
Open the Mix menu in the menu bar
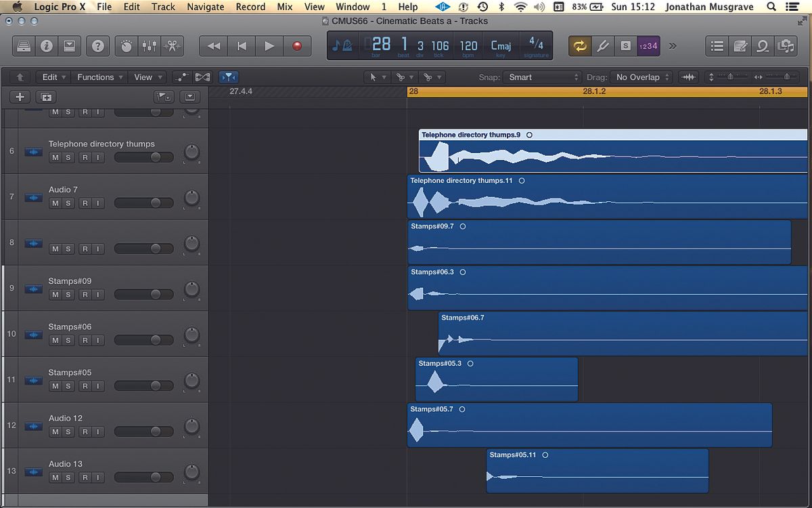point(284,7)
